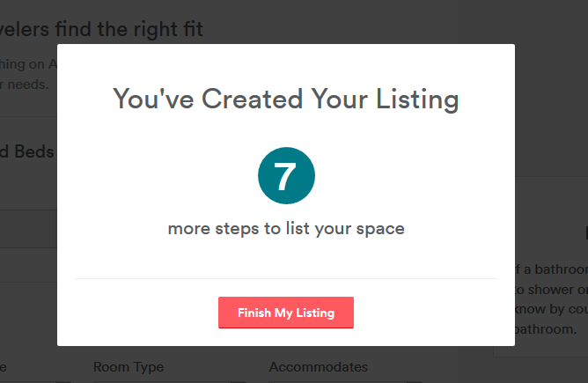Click the "hing on A" text left of the dialog
Image resolution: width=588 pixels, height=383 pixels.
click(x=26, y=63)
